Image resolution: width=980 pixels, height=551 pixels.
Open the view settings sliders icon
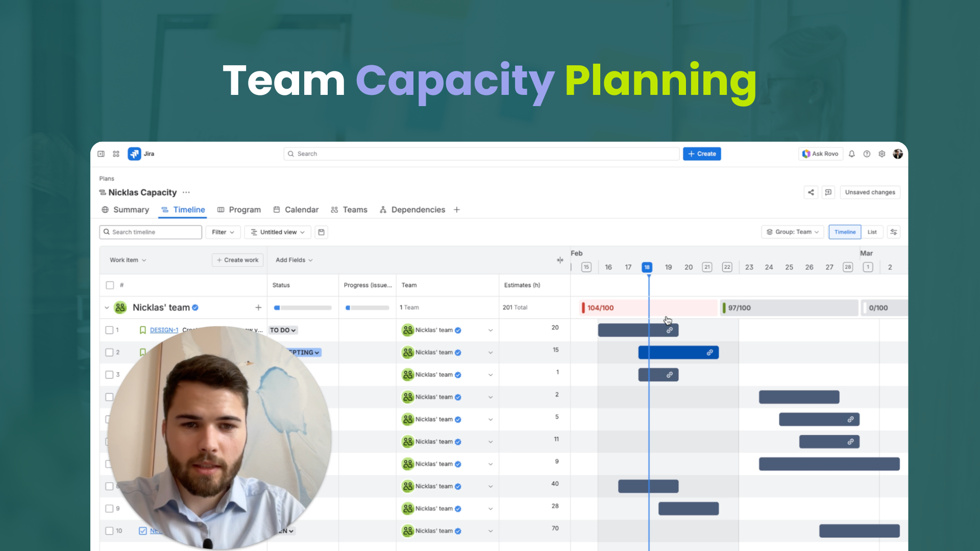click(894, 232)
